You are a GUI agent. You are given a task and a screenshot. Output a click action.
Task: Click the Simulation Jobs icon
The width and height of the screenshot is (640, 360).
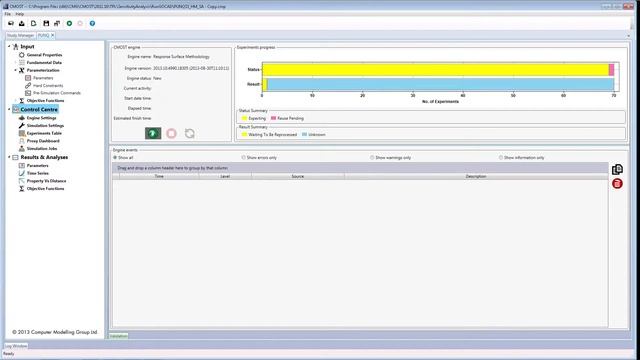click(x=22, y=149)
